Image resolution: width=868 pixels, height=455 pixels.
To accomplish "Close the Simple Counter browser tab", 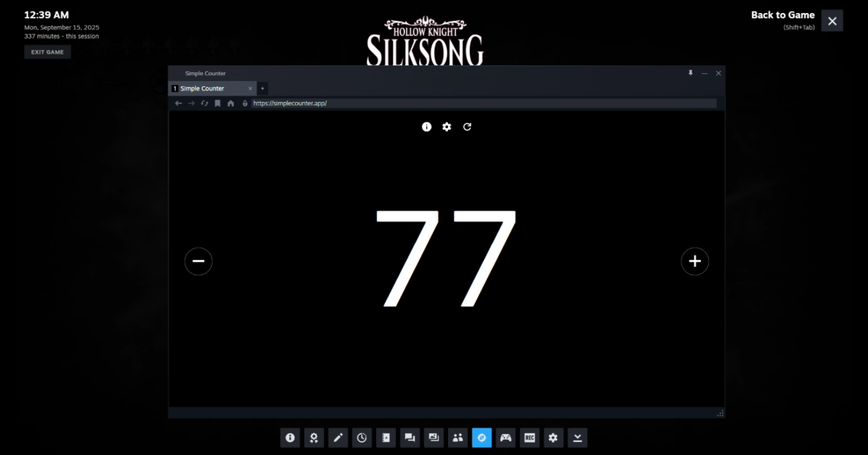I will click(x=250, y=89).
